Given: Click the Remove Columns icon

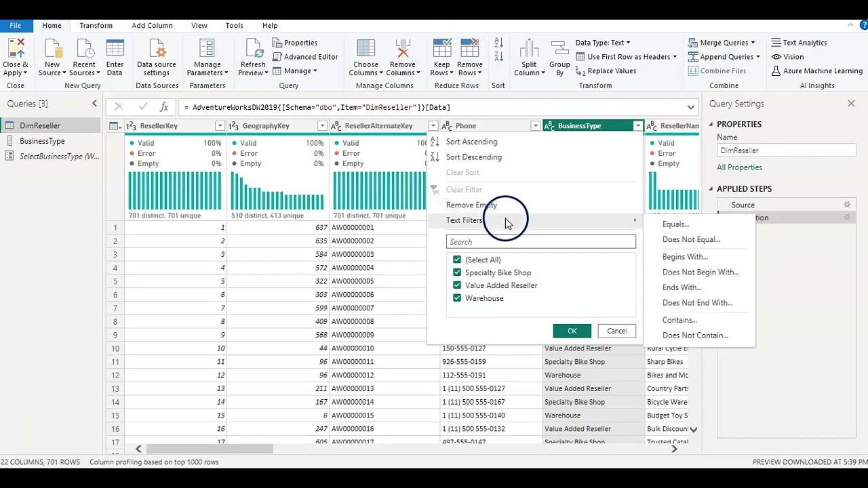Looking at the screenshot, I should point(402,49).
